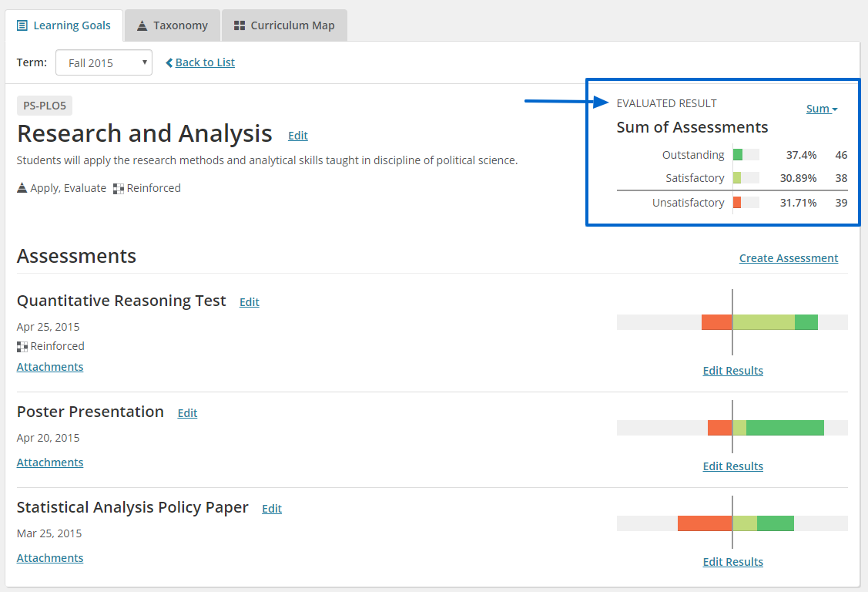Click the pyramid icon beside Apply, Evaluate
Screen dimensions: 868x592
pyautogui.click(x=22, y=188)
